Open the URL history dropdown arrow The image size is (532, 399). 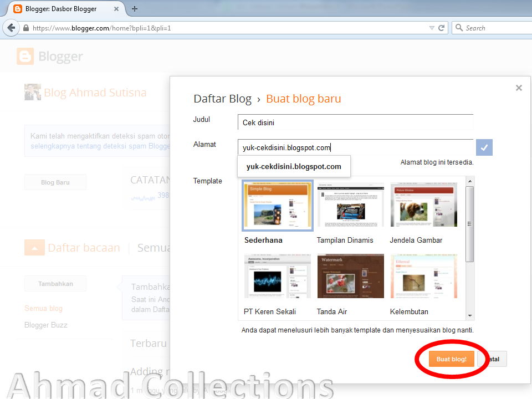432,28
